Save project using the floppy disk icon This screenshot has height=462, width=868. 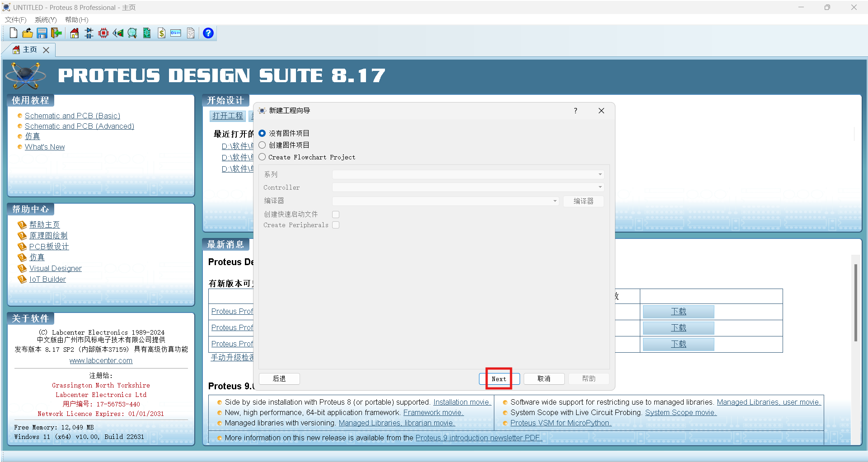42,33
